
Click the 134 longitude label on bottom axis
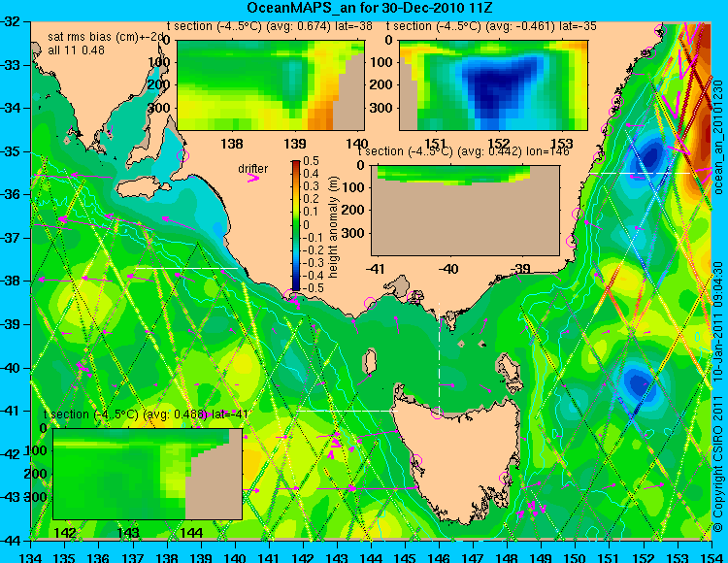(x=32, y=557)
